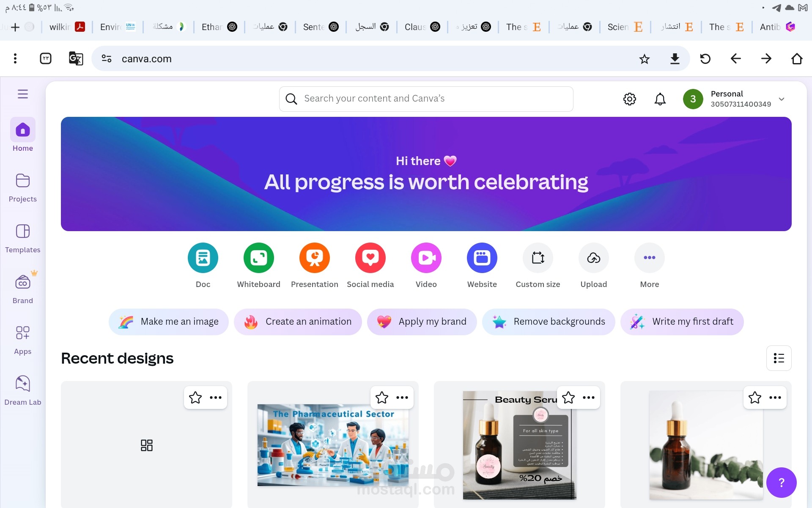Open the browser home page
The width and height of the screenshot is (812, 508).
(x=797, y=59)
